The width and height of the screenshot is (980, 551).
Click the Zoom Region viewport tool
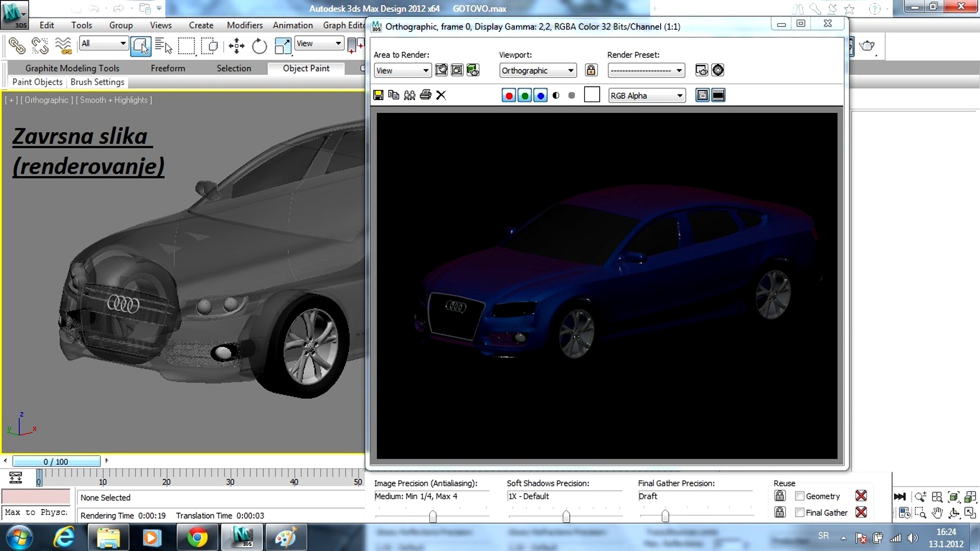920,513
